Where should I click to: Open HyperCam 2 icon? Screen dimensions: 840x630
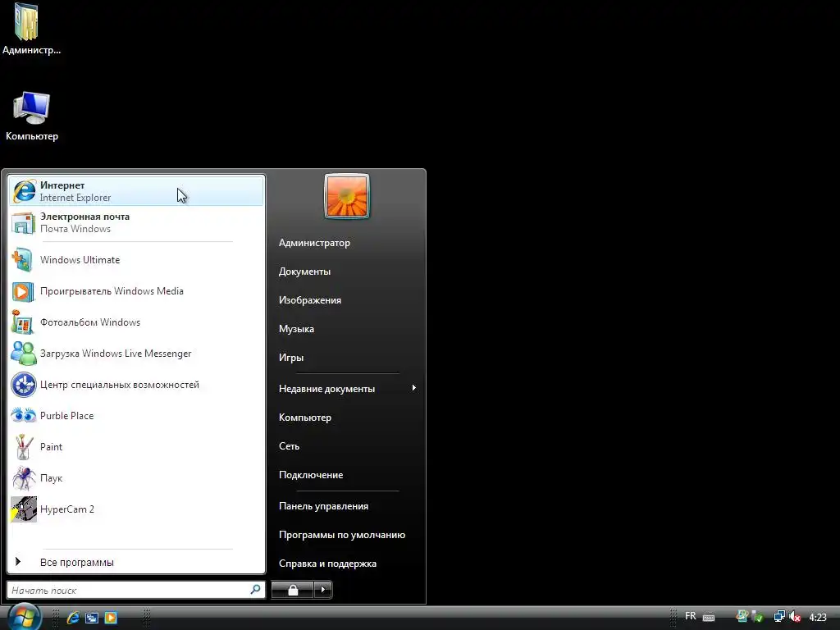tap(23, 509)
